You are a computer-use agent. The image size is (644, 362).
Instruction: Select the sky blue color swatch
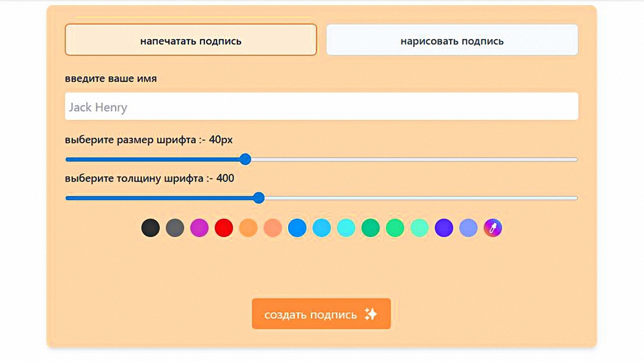click(321, 227)
